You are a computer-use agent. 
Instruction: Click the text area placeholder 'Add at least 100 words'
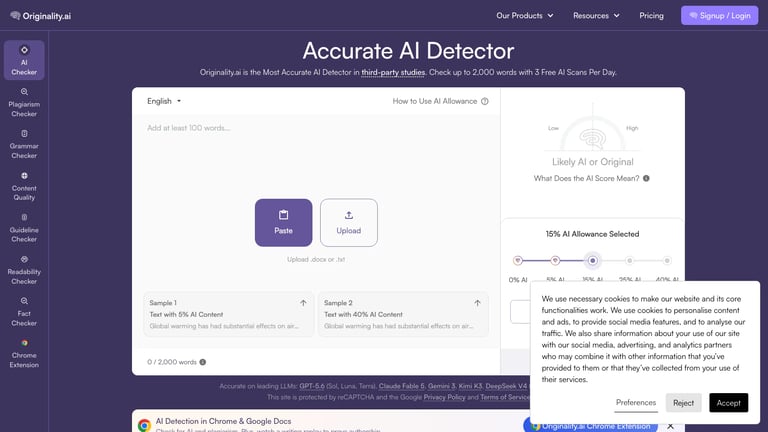[189, 128]
